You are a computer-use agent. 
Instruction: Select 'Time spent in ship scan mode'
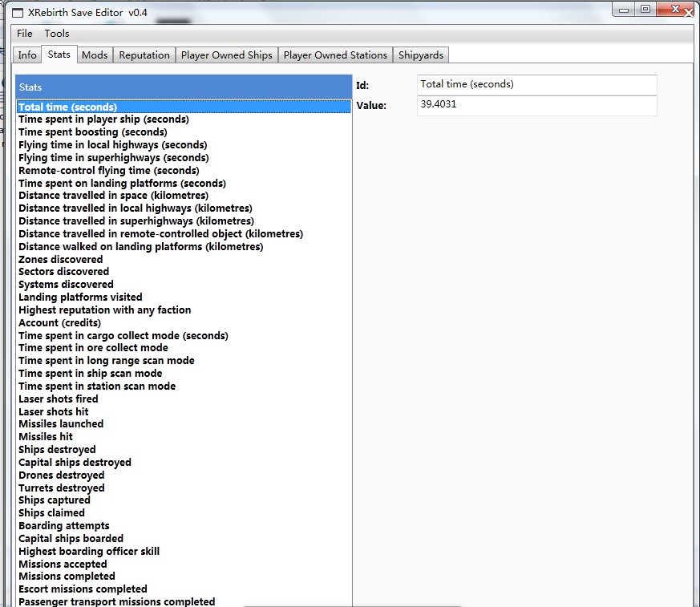click(184, 373)
